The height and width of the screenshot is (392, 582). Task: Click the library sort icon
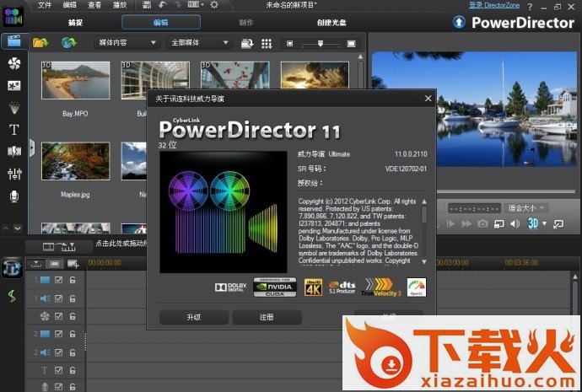pos(247,43)
